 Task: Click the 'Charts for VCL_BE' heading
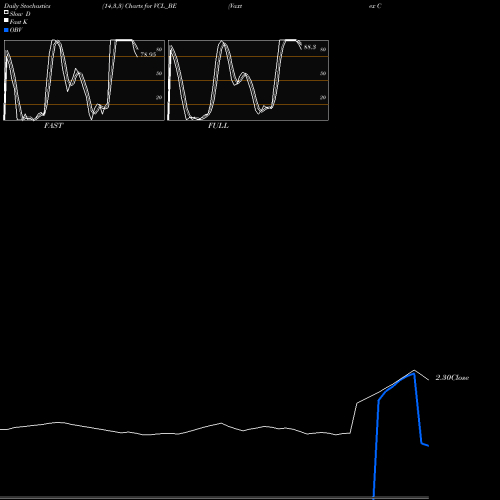(x=151, y=6)
